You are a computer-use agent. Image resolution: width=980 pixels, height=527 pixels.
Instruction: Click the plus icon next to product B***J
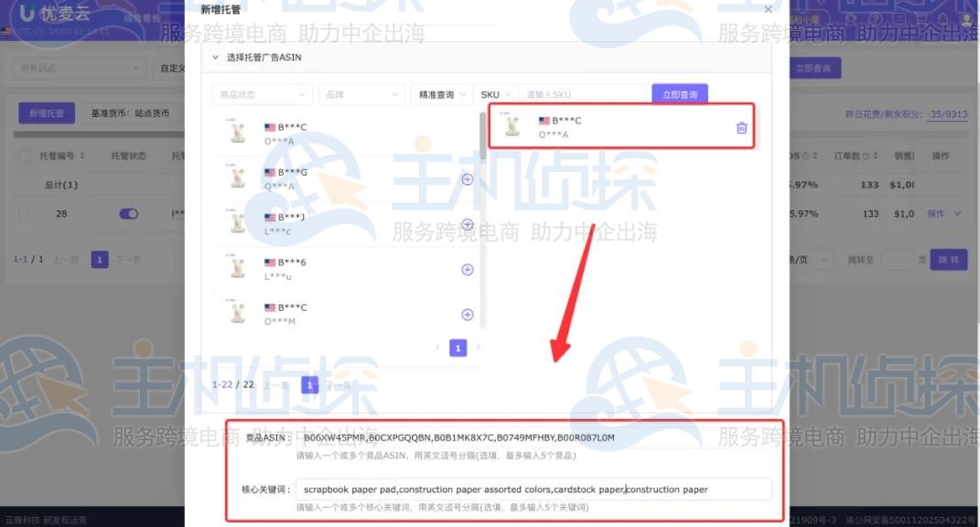pyautogui.click(x=467, y=224)
